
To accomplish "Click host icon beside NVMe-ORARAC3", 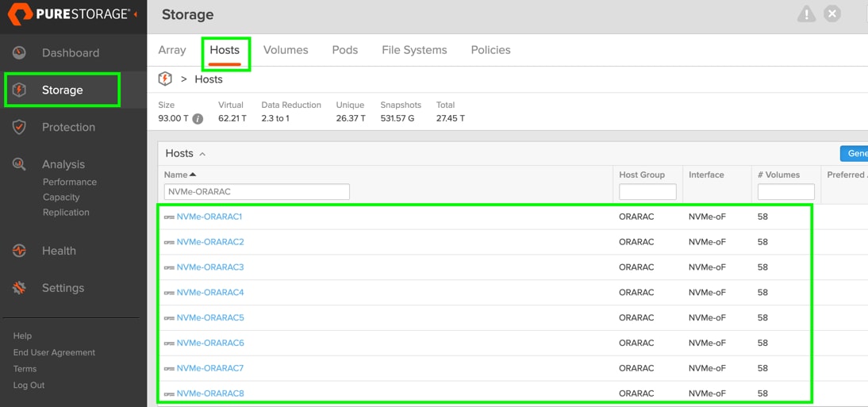I will pos(169,267).
